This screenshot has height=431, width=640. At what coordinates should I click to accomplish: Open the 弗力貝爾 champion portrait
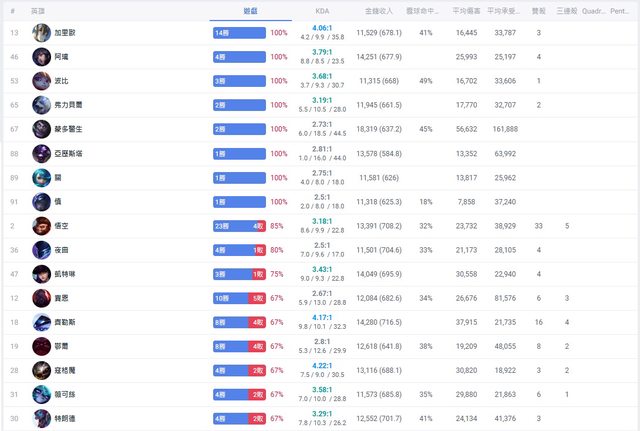[x=41, y=105]
